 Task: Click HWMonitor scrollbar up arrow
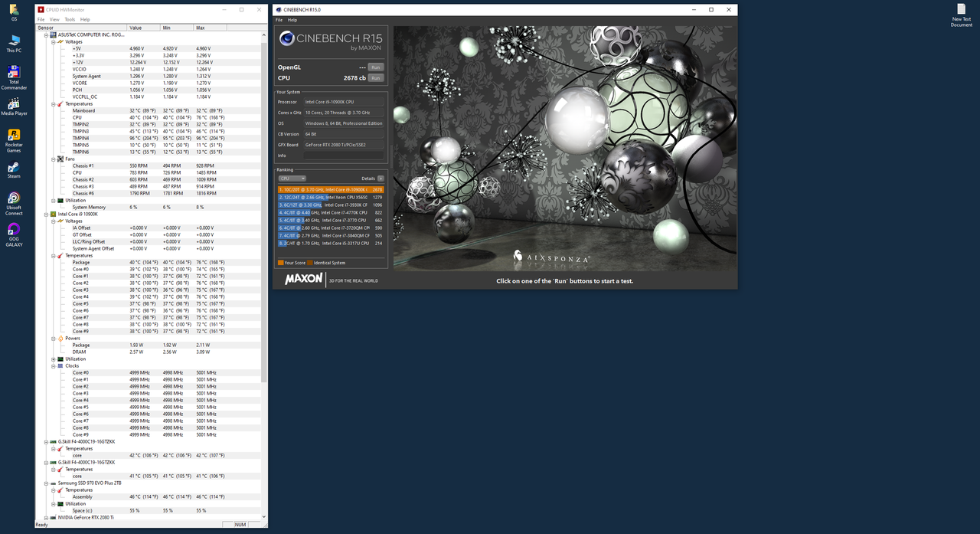264,34
